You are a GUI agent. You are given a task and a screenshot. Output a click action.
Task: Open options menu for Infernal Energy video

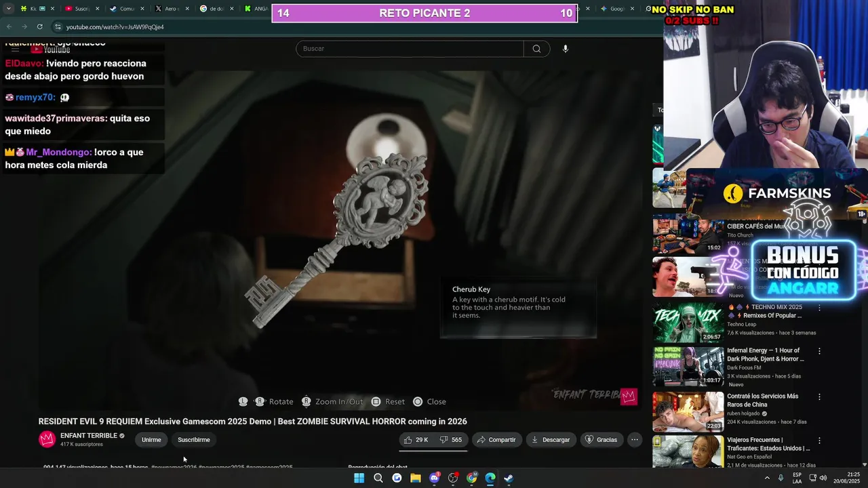819,351
